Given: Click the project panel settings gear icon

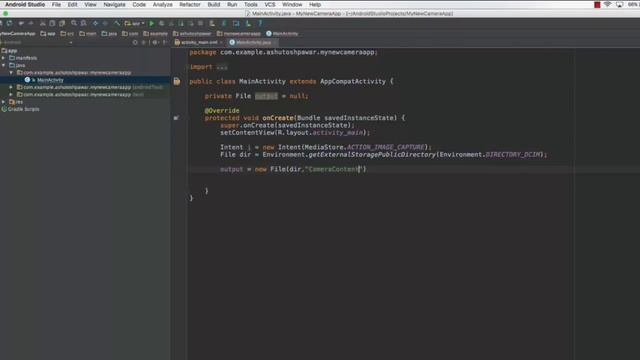Looking at the screenshot, I should pyautogui.click(x=155, y=42).
